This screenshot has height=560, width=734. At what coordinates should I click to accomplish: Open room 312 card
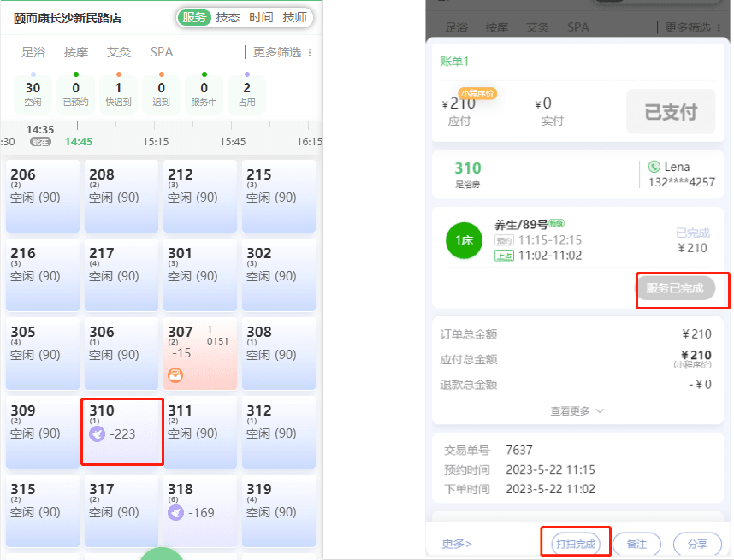(279, 432)
